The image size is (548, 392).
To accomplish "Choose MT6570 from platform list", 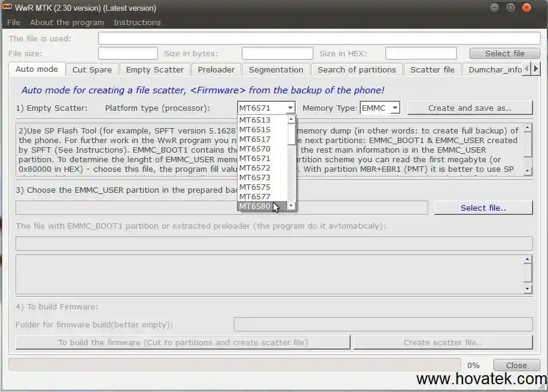I will click(263, 148).
